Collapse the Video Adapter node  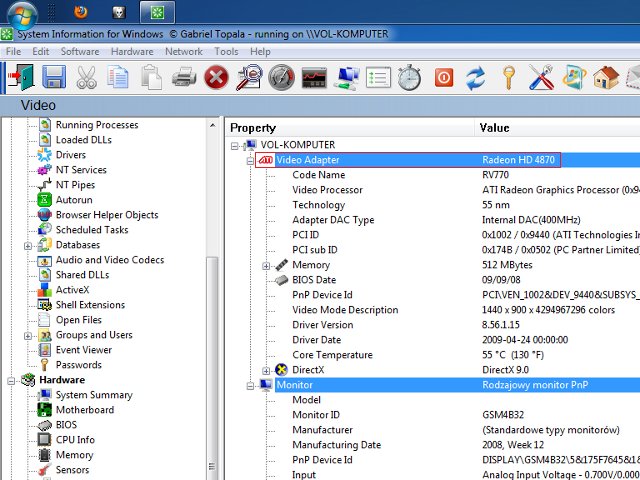(x=251, y=160)
